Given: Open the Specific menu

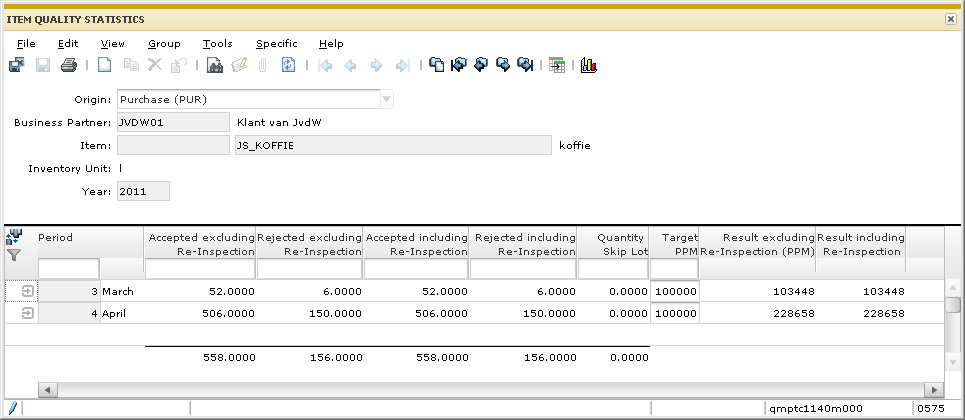Looking at the screenshot, I should [x=276, y=44].
